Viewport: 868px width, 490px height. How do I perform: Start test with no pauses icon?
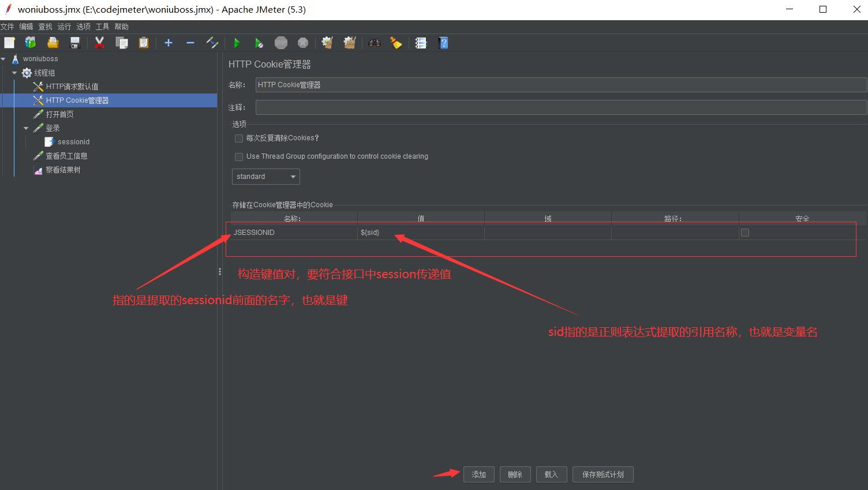click(259, 43)
